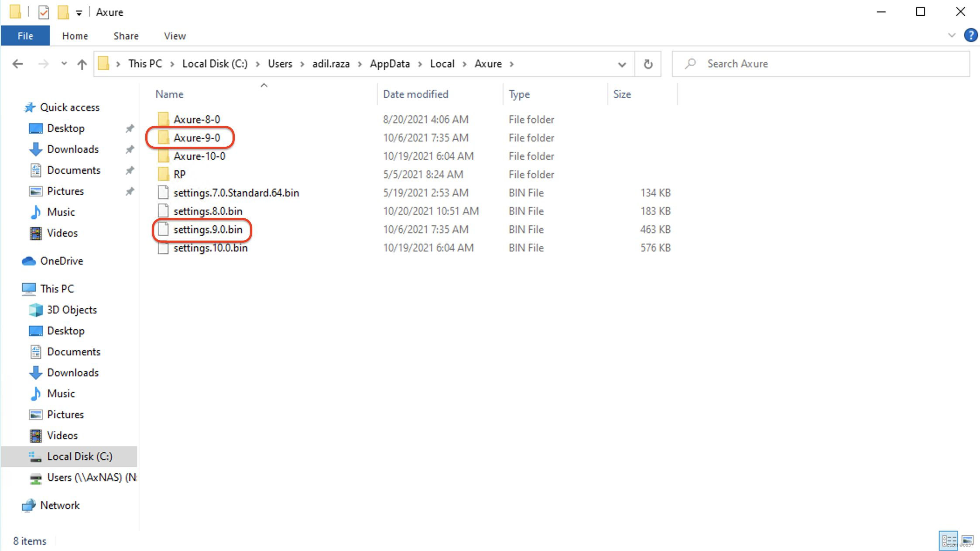The width and height of the screenshot is (980, 551).
Task: Click the Quick access icon in sidebar
Action: [30, 107]
